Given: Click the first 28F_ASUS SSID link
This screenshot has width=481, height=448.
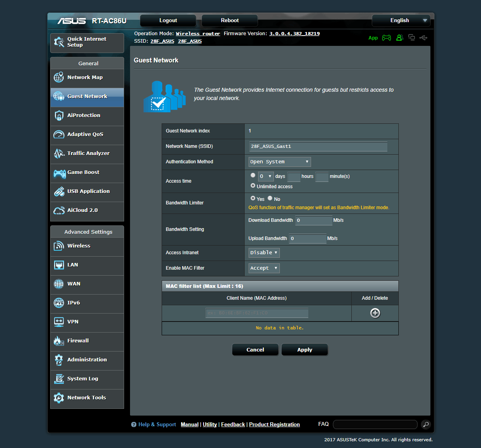Looking at the screenshot, I should pos(162,41).
